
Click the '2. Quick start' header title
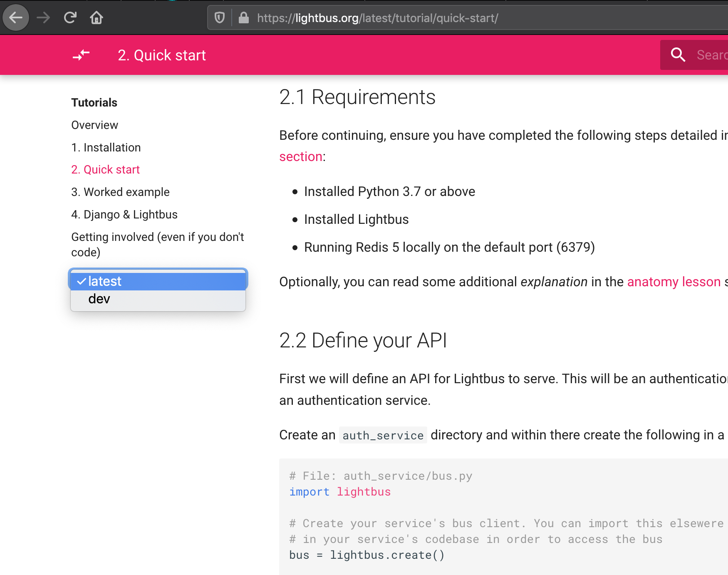[x=162, y=55]
